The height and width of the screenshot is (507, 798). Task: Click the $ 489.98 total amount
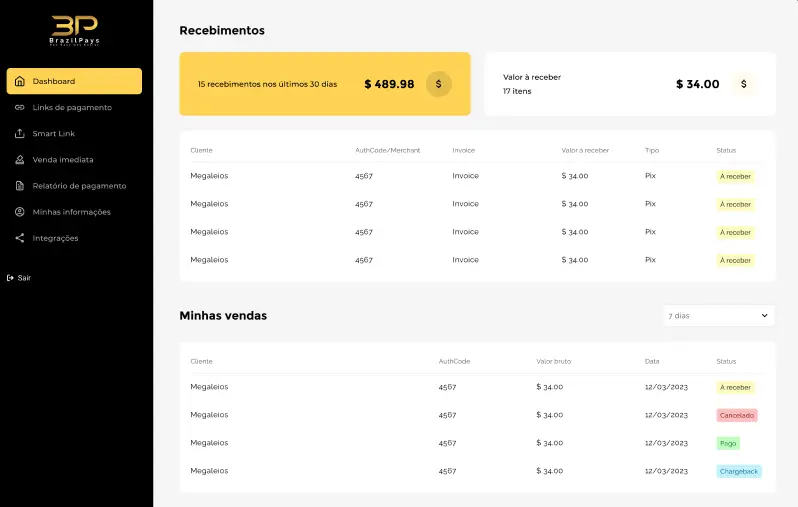pyautogui.click(x=389, y=84)
